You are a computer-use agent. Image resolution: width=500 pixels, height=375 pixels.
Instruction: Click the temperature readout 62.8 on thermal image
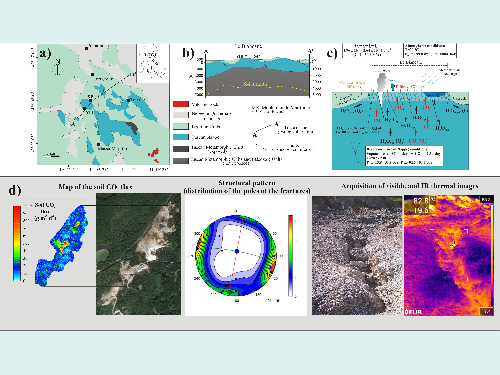tap(421, 201)
